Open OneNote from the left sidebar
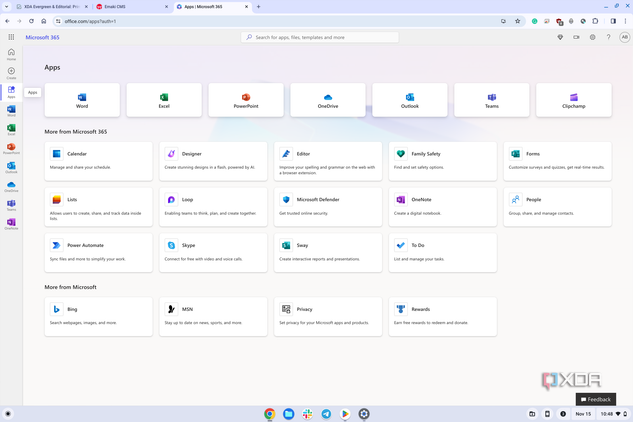Image resolution: width=633 pixels, height=422 pixels. tap(11, 224)
